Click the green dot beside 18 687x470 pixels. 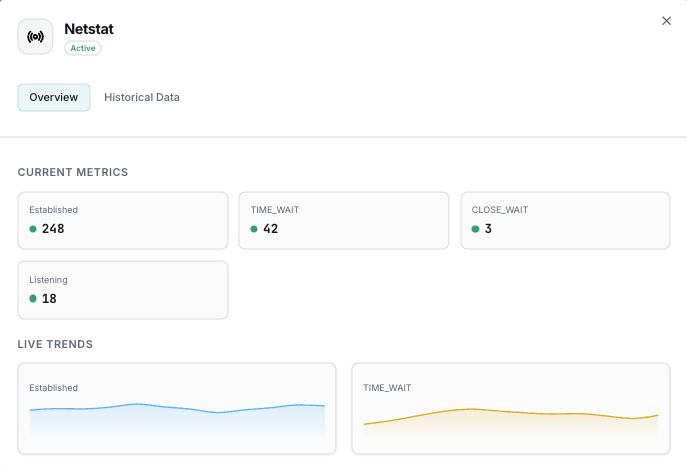coord(33,298)
